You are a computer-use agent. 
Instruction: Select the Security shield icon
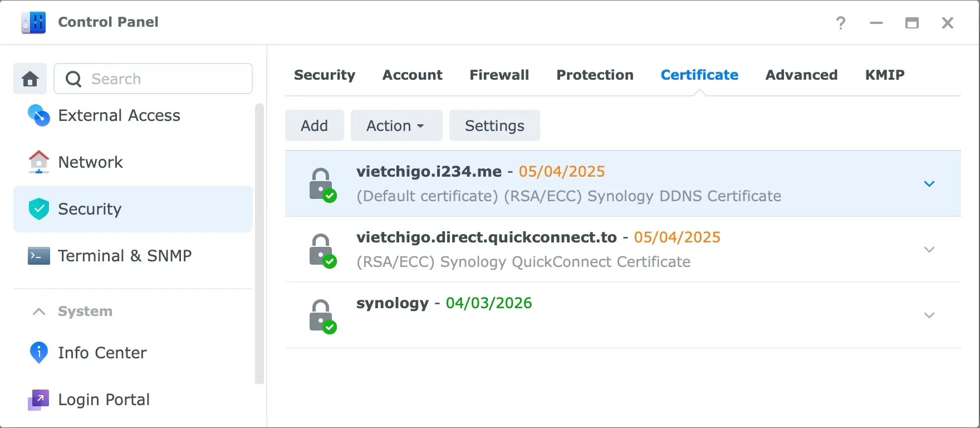[38, 209]
